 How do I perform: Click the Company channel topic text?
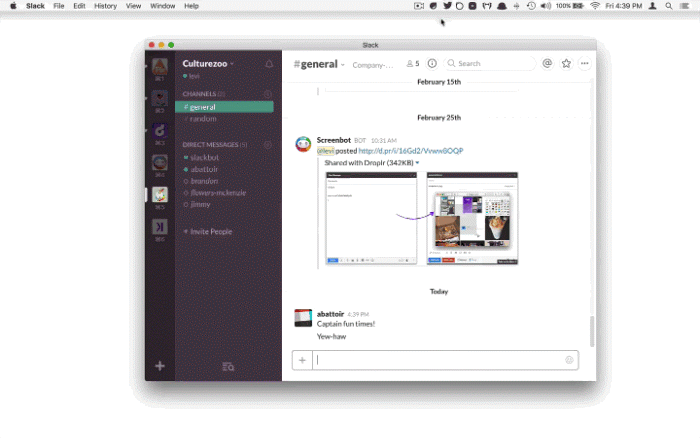[373, 65]
